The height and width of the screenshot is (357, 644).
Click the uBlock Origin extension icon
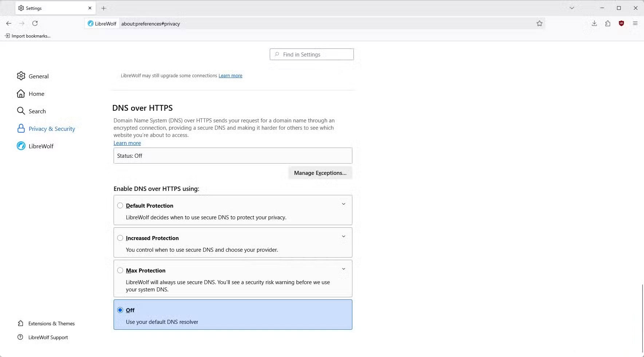coord(621,23)
